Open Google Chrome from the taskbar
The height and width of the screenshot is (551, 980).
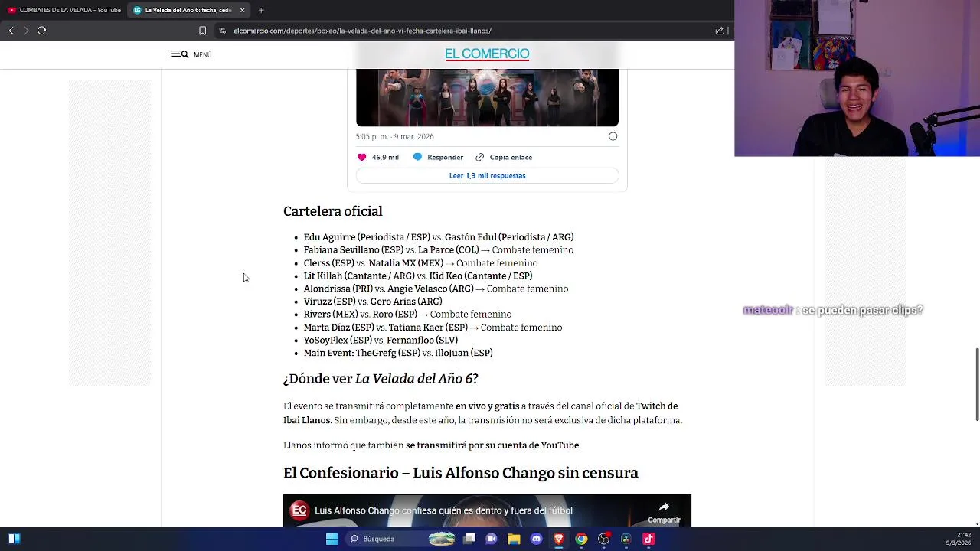click(x=581, y=539)
